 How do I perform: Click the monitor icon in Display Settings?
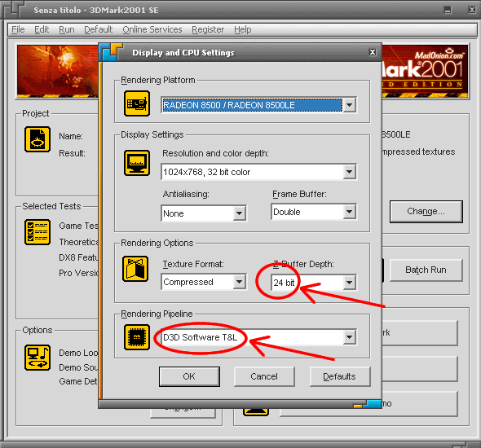click(x=137, y=163)
